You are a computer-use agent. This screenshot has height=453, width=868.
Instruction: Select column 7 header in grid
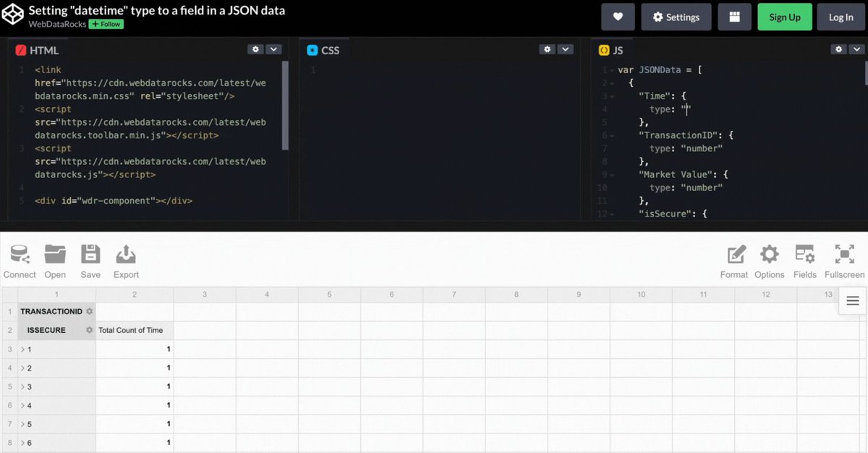point(454,295)
